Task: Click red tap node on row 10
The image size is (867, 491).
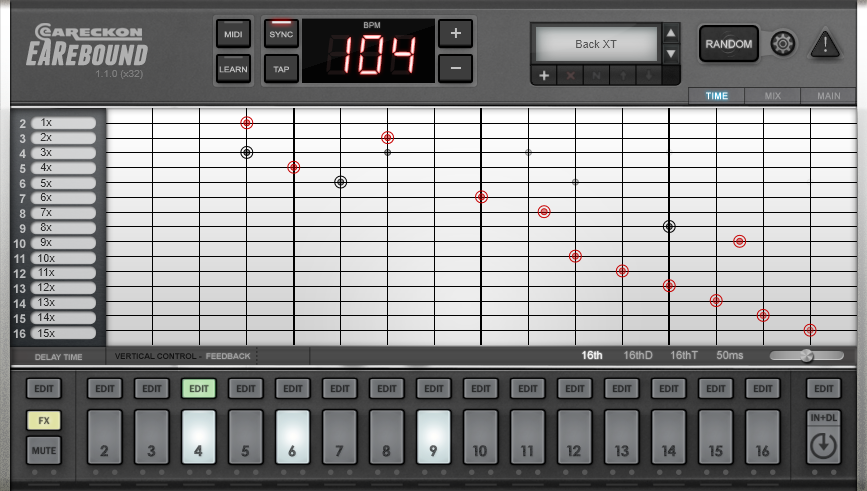Action: pyautogui.click(x=739, y=241)
